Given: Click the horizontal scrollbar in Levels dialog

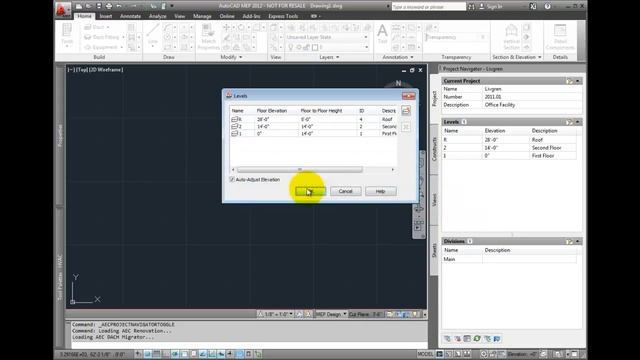Looking at the screenshot, I should point(300,169).
